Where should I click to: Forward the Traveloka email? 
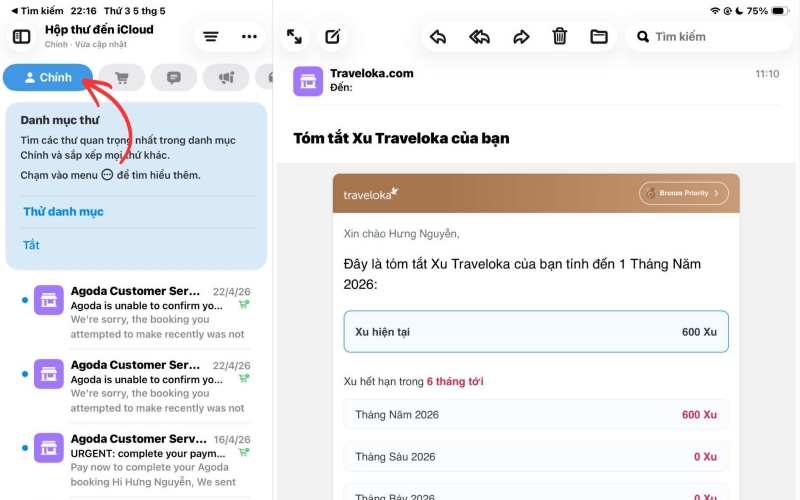point(521,37)
